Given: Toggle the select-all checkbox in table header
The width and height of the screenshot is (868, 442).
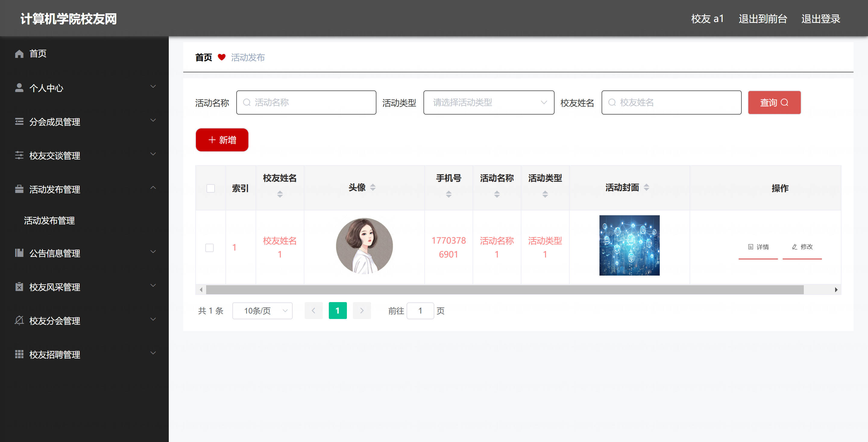Looking at the screenshot, I should (x=211, y=188).
